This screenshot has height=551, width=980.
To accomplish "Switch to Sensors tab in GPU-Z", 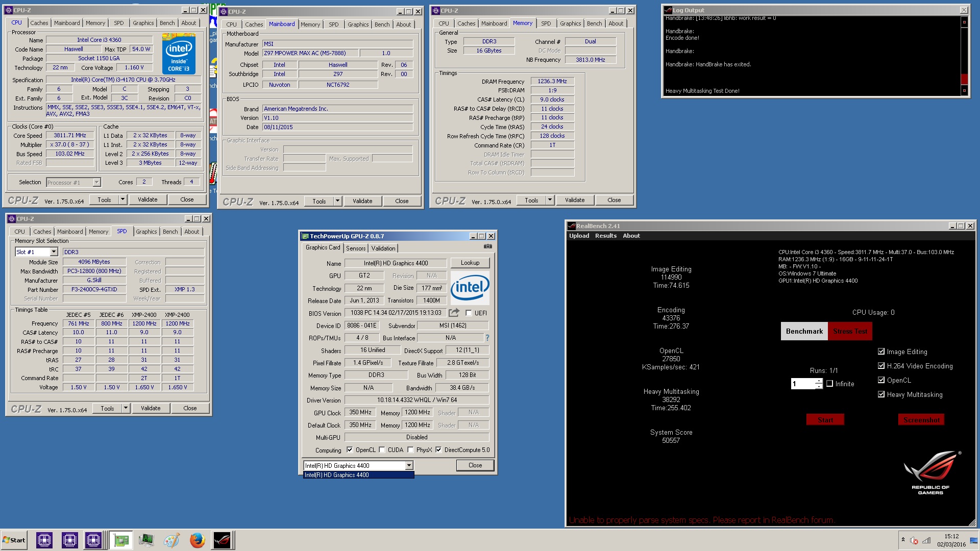I will (x=356, y=248).
